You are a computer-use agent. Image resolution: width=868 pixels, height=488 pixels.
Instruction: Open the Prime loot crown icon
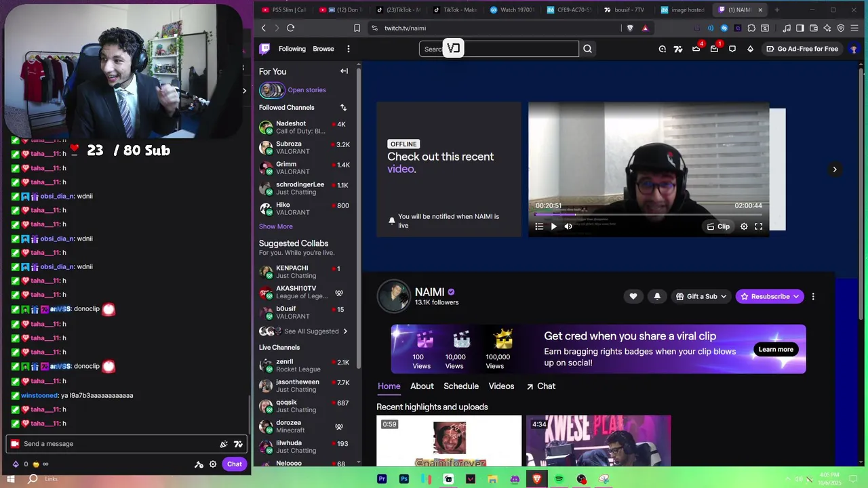click(x=696, y=49)
